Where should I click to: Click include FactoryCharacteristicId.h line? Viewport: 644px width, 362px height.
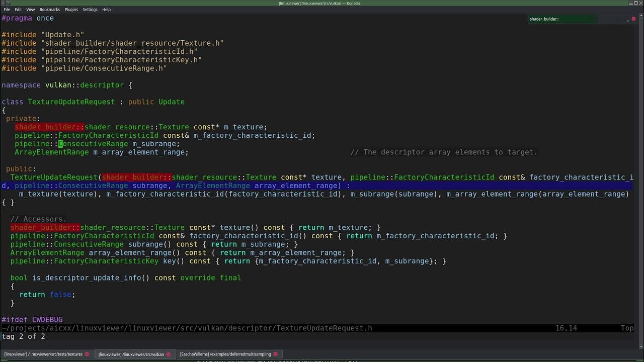tap(100, 51)
